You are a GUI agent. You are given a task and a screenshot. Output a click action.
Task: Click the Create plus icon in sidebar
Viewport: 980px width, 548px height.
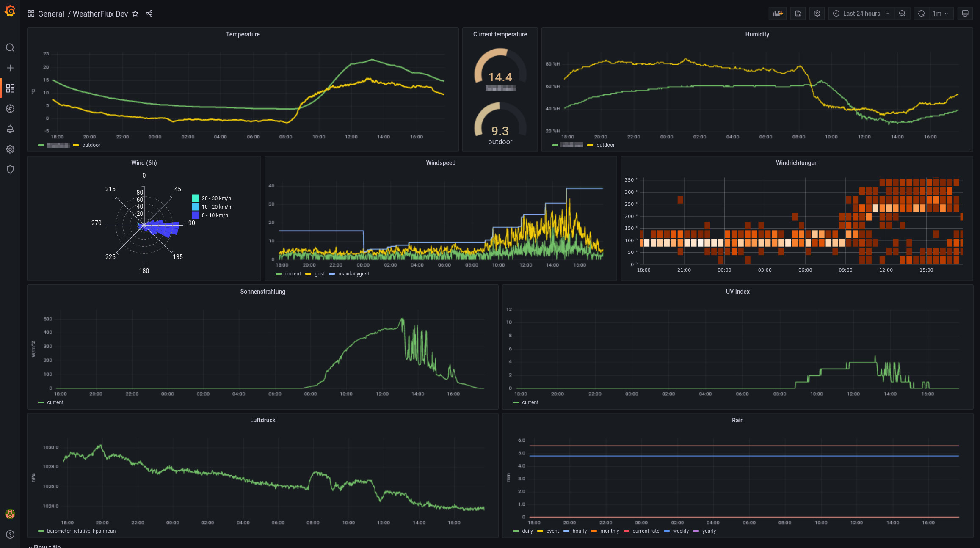10,68
